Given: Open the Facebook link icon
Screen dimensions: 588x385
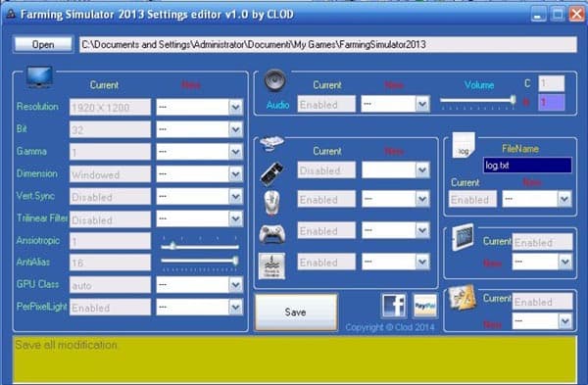Looking at the screenshot, I should tap(394, 305).
